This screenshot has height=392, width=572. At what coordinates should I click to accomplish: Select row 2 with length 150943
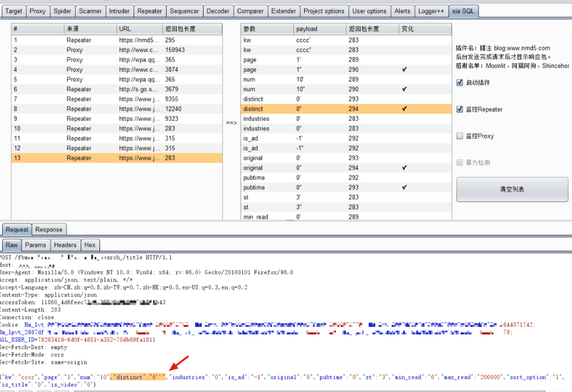tap(117, 50)
